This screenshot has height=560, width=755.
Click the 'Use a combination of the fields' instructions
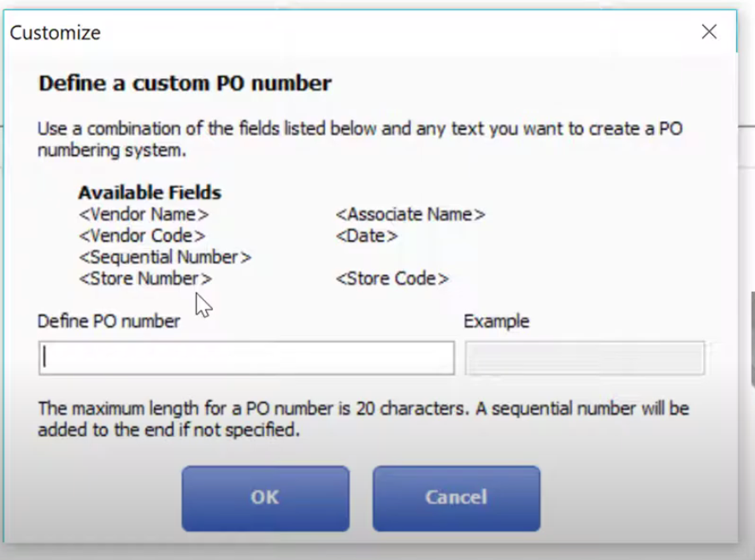(360, 139)
